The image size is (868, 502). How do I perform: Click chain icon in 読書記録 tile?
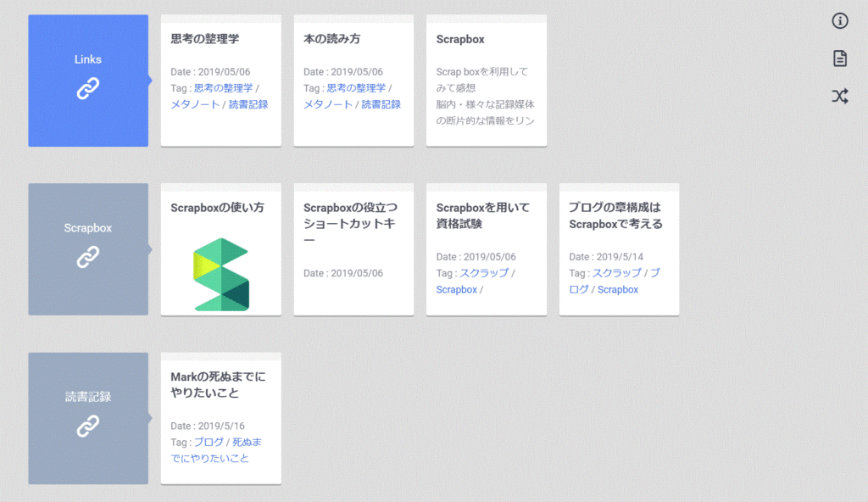click(x=88, y=426)
